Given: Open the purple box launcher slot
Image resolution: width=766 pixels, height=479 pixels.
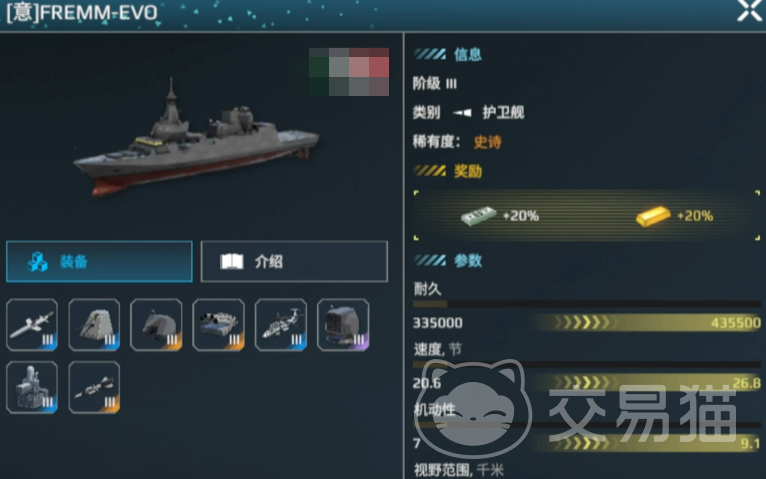Looking at the screenshot, I should point(343,325).
